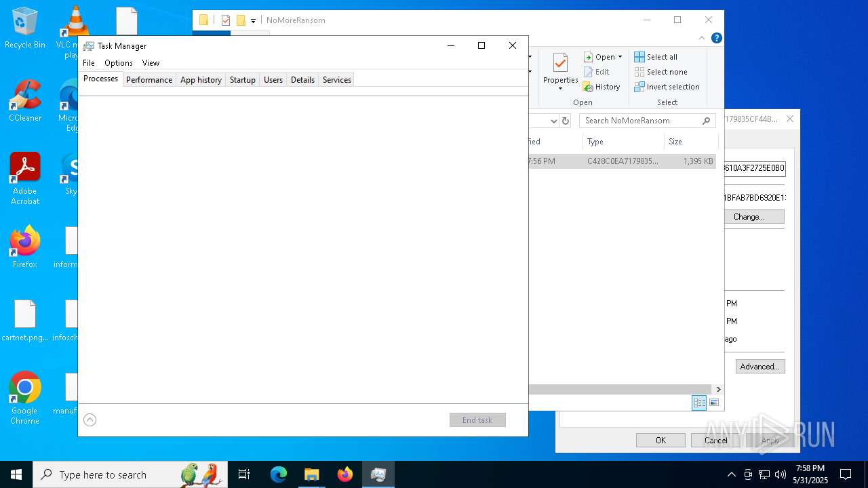The height and width of the screenshot is (488, 868).
Task: Switch Explorer to large icons view layout
Action: [x=713, y=403]
